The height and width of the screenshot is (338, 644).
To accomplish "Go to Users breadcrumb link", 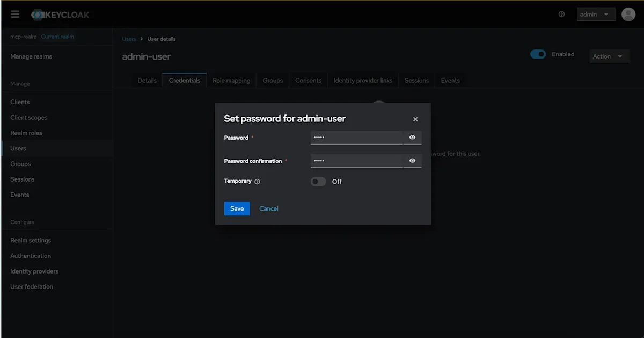I will coord(129,39).
